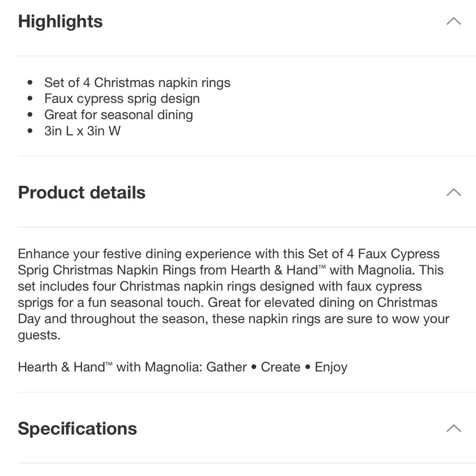Viewport: 476px width, 476px height.
Task: Collapse the Specifications section chevron
Action: click(454, 428)
